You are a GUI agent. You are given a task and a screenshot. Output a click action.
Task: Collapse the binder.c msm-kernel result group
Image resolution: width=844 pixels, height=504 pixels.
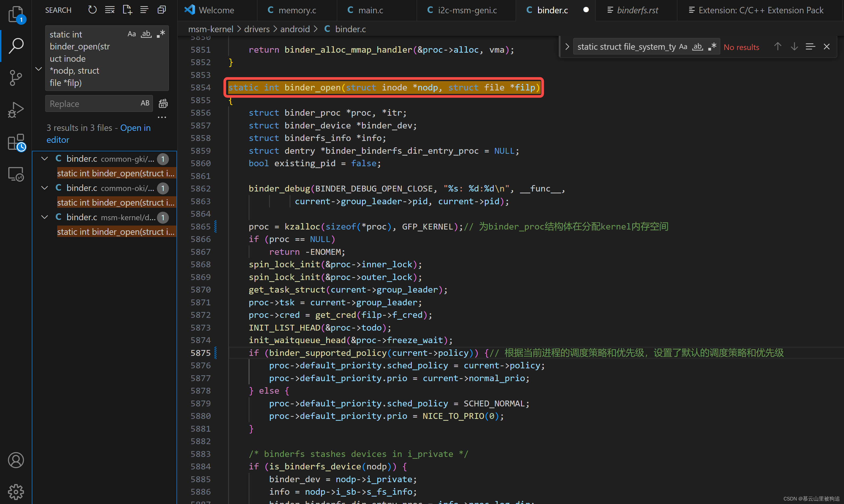(x=44, y=217)
